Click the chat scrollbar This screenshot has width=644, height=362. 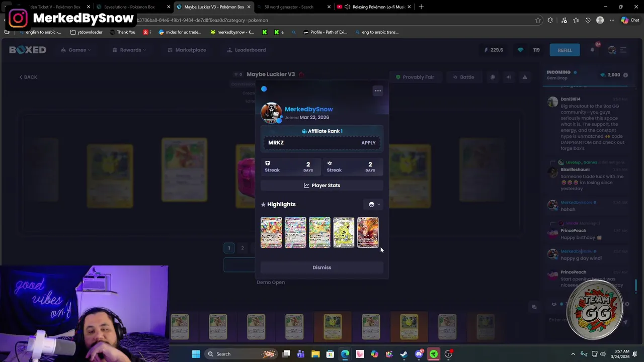[636, 286]
